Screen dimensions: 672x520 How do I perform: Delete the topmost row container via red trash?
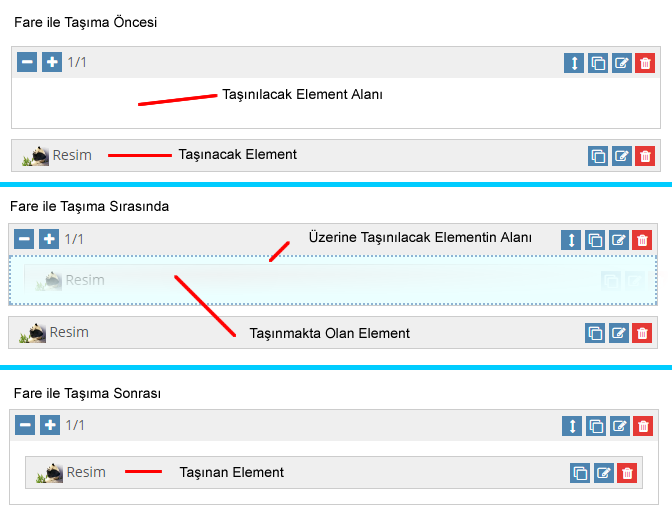(x=645, y=63)
